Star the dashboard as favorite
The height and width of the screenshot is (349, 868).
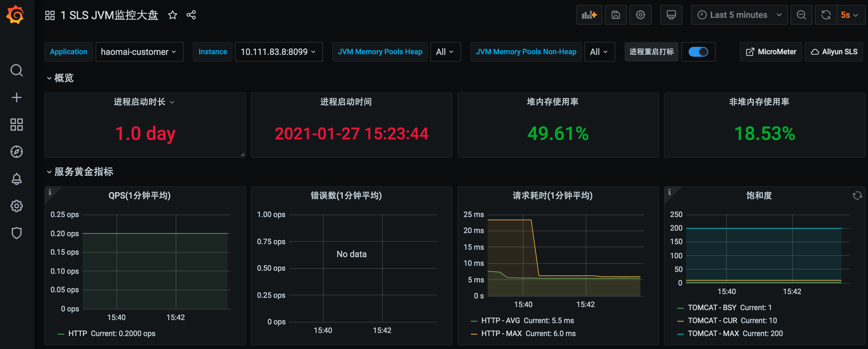point(173,15)
